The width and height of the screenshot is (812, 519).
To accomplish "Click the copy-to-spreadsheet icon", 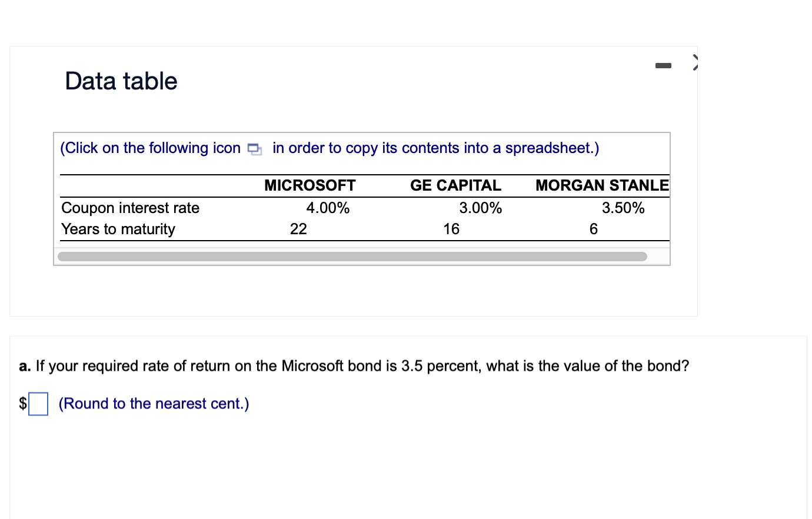I will (255, 149).
